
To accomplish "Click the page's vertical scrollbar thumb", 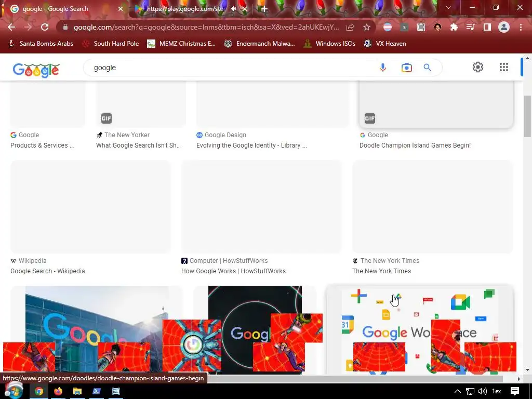I will click(x=527, y=116).
